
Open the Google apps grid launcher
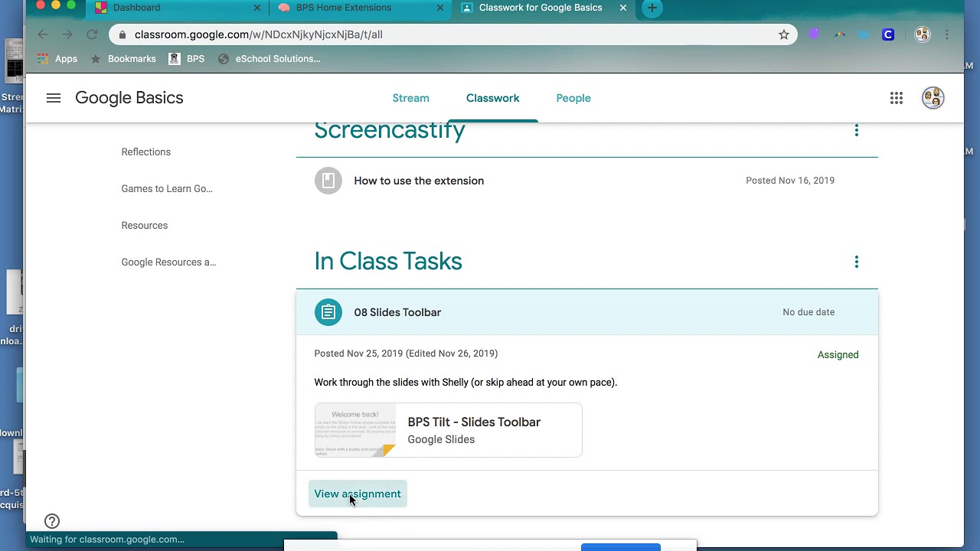click(x=897, y=98)
